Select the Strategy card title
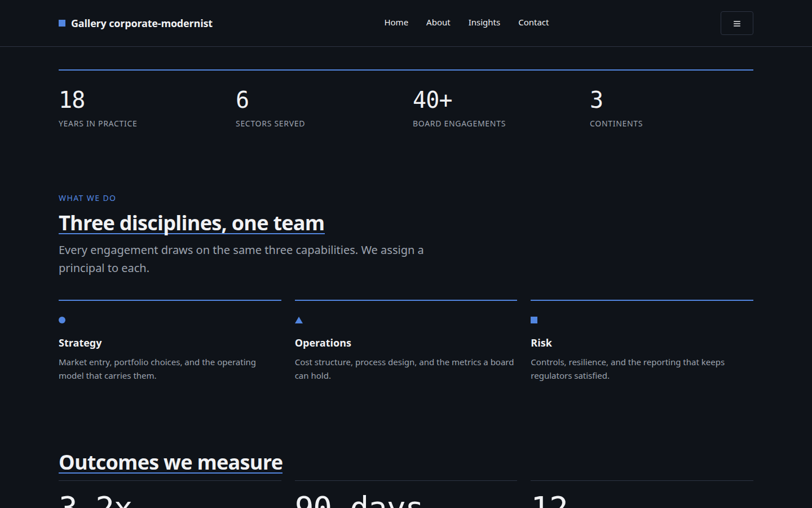The image size is (812, 508). [x=80, y=343]
